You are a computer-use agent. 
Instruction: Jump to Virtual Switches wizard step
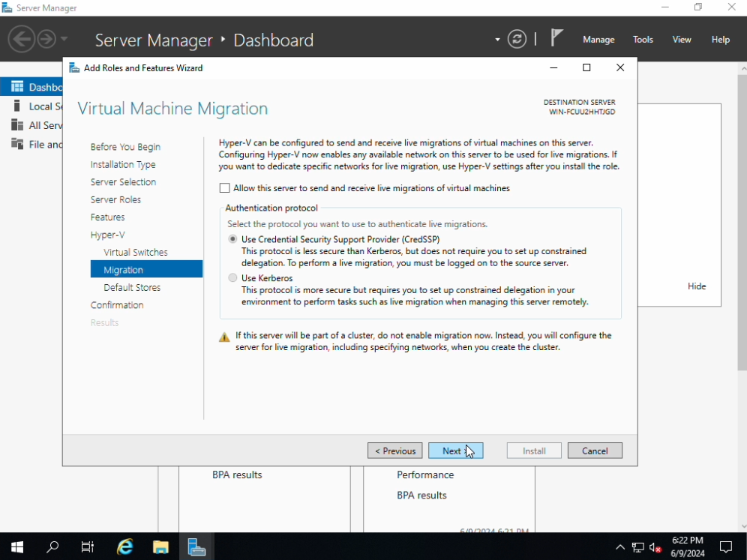136,252
